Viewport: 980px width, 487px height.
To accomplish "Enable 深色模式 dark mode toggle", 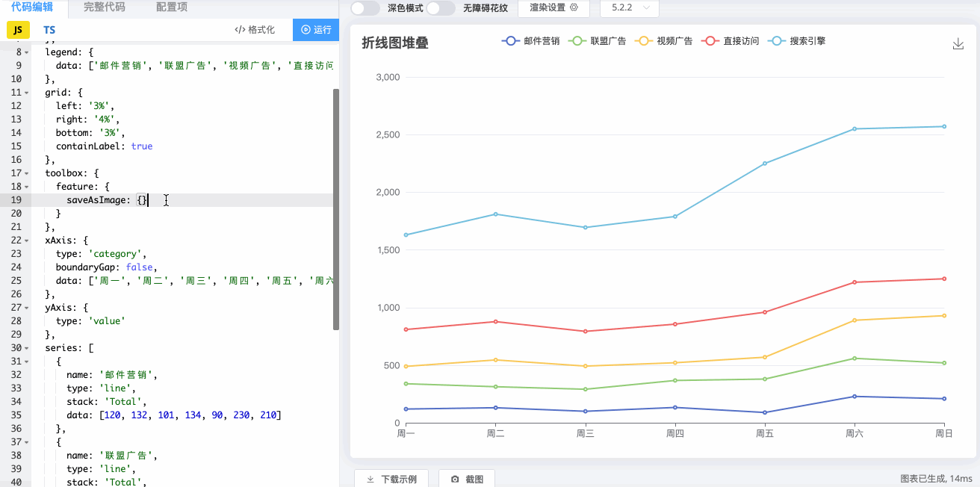I will coord(365,7).
